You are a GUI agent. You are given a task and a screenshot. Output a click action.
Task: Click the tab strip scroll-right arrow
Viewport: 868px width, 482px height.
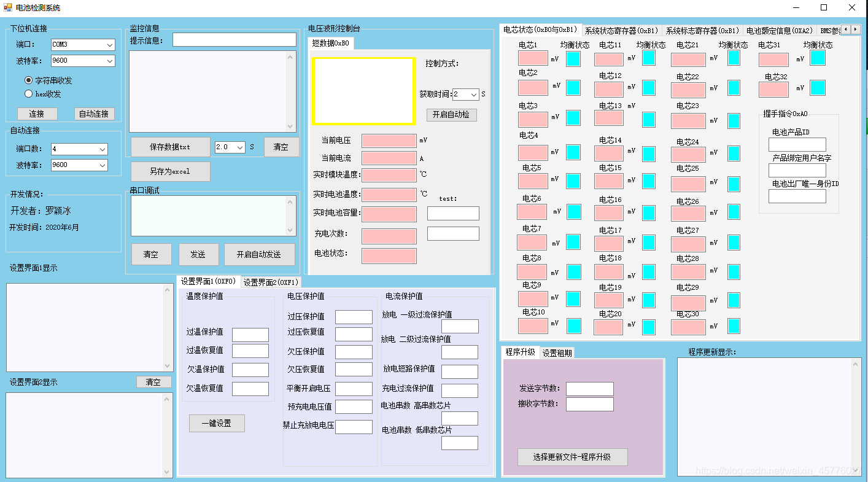[856, 29]
